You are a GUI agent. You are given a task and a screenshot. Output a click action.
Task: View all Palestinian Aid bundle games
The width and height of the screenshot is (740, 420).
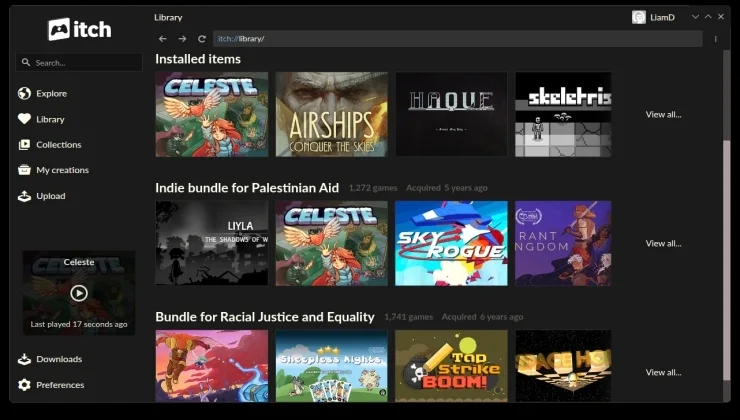click(x=663, y=243)
